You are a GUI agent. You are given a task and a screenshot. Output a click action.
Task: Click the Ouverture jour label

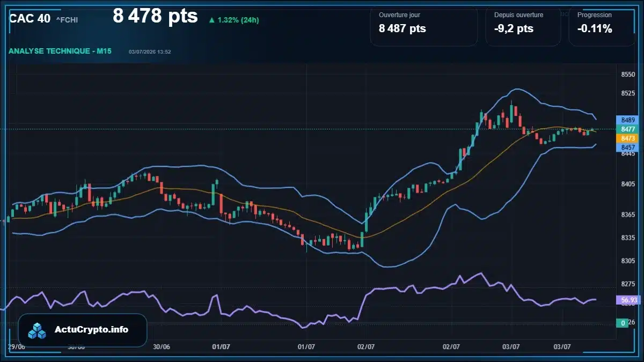[399, 15]
